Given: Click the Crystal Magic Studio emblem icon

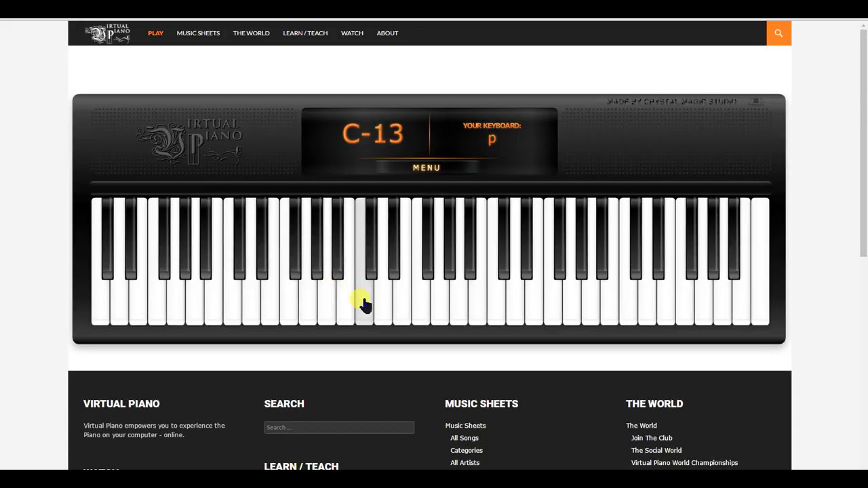Looking at the screenshot, I should [755, 102].
